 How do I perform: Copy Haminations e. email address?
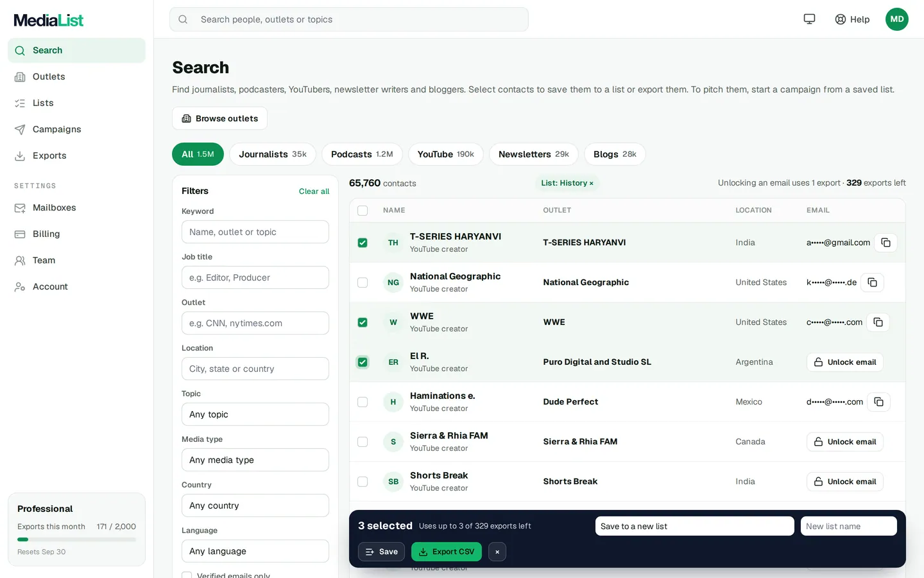[878, 402]
